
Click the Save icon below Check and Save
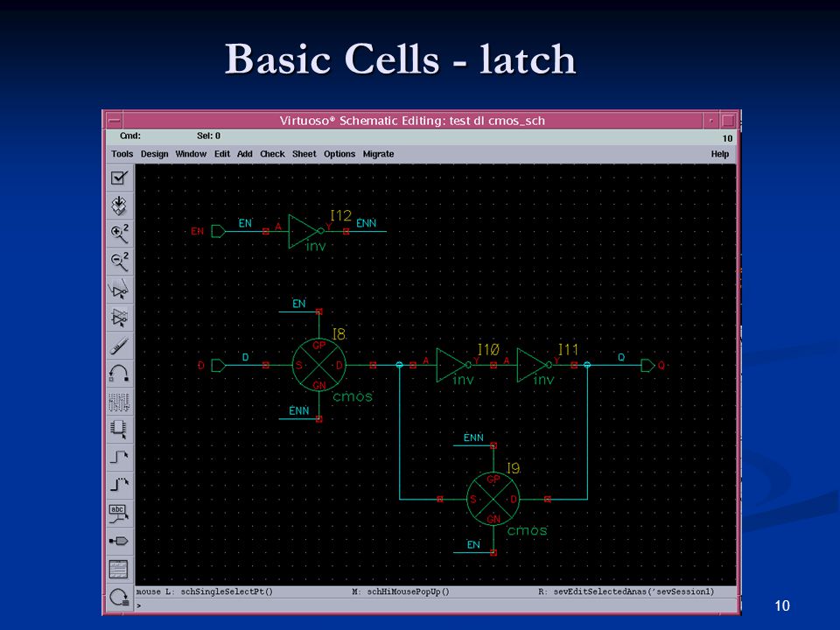tap(119, 206)
